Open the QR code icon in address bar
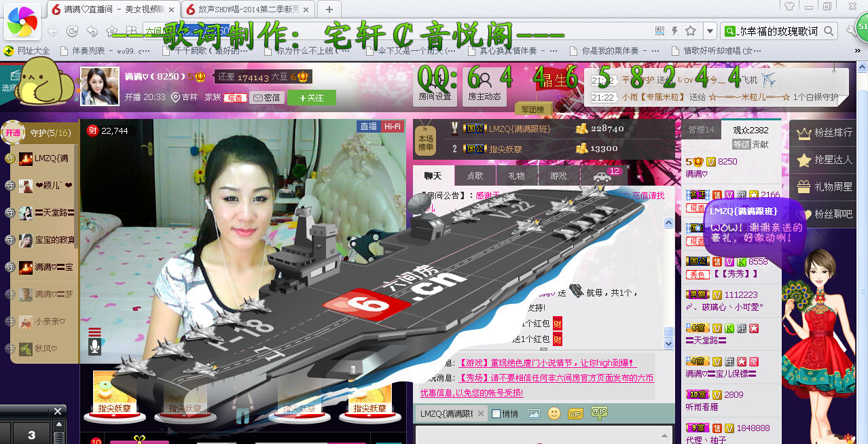Image resolution: width=868 pixels, height=444 pixels. (659, 31)
